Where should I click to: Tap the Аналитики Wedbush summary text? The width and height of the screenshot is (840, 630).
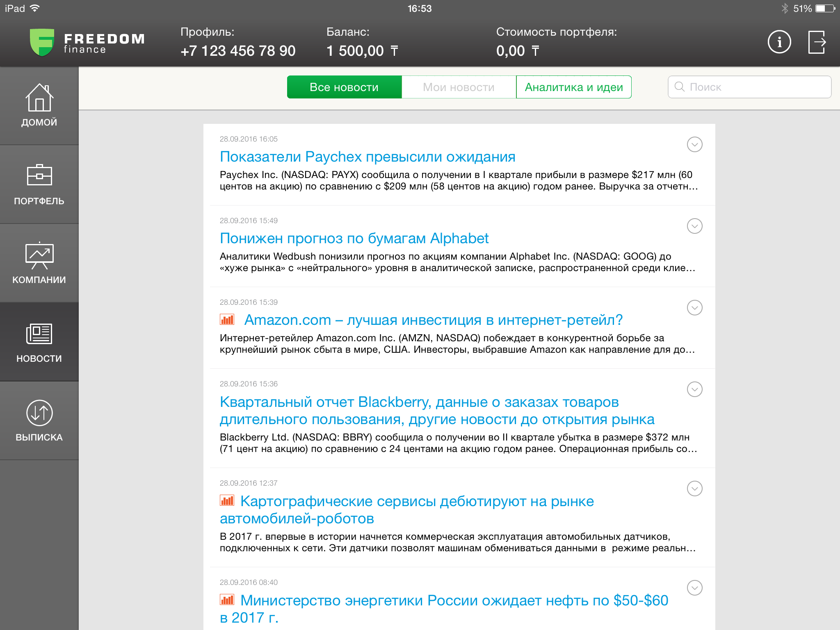(458, 262)
